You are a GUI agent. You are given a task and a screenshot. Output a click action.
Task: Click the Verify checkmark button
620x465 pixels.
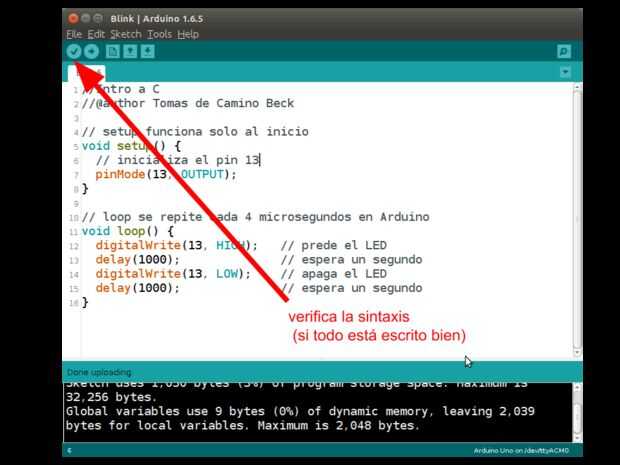point(74,51)
